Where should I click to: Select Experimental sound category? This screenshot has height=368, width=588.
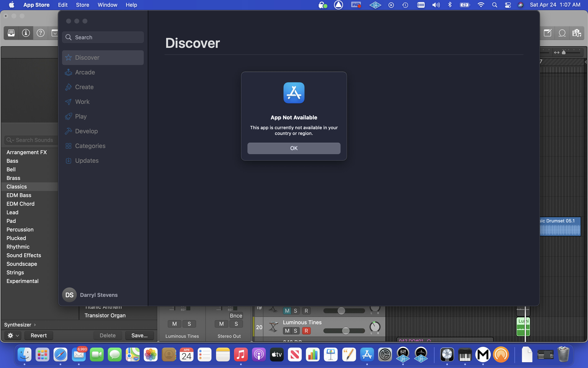(22, 281)
